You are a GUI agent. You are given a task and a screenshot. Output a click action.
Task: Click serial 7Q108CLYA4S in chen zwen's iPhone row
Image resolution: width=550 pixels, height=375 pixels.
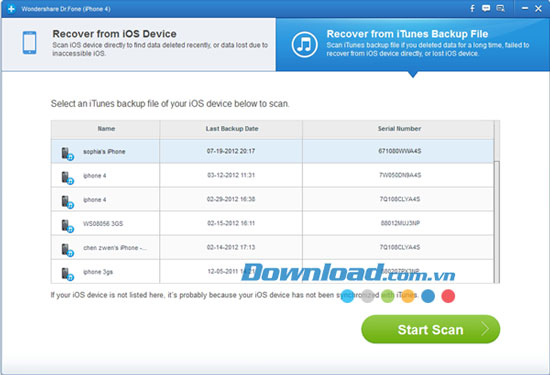click(400, 247)
